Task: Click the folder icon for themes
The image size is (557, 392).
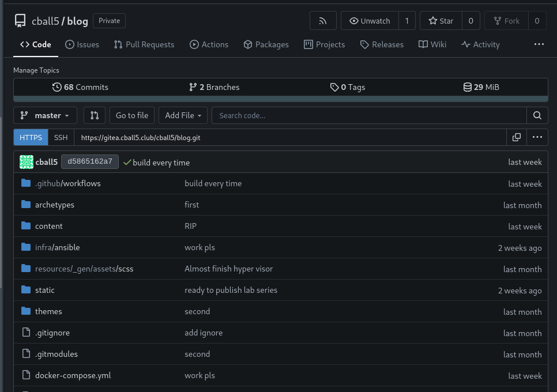Action: point(26,311)
